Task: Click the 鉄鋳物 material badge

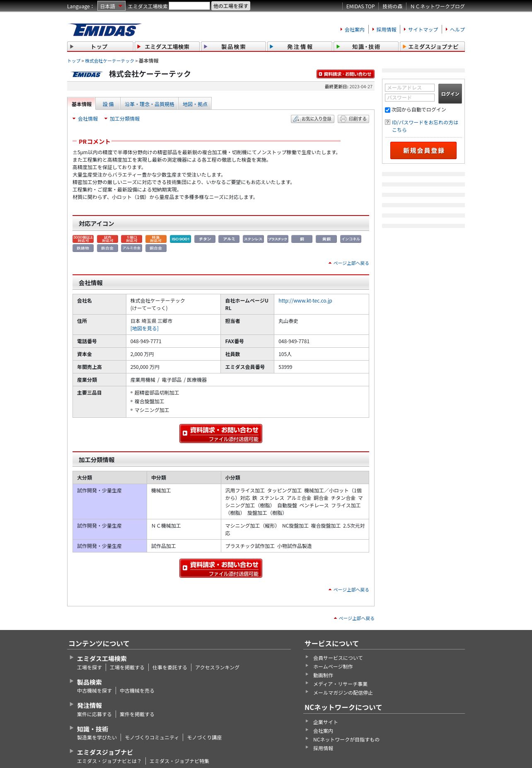Action: point(83,248)
